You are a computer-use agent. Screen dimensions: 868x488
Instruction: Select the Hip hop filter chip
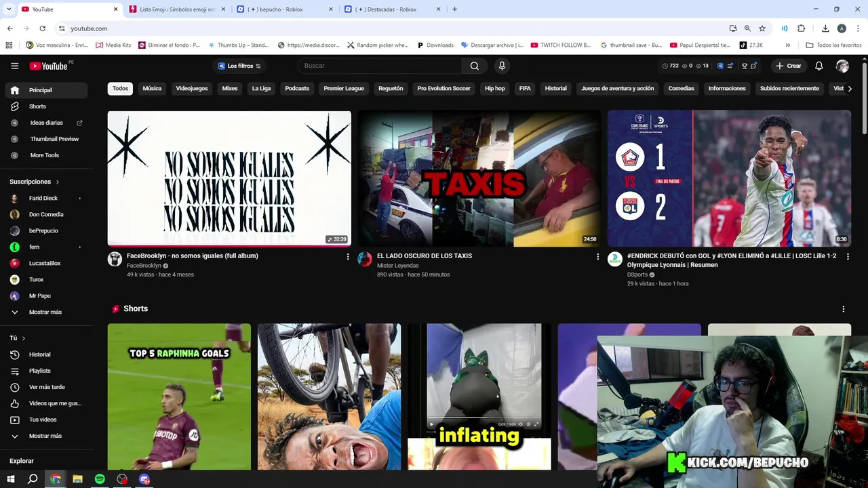(x=495, y=88)
